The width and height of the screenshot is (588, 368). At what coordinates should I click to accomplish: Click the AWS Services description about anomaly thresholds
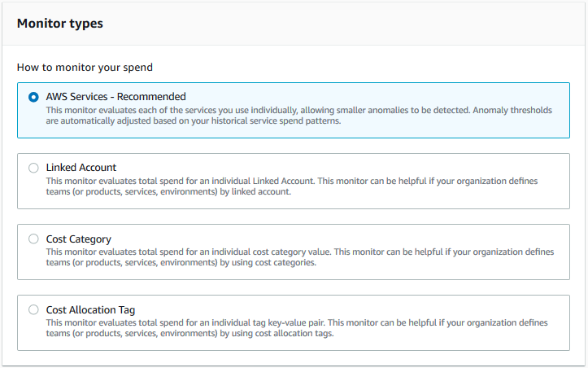(x=298, y=116)
